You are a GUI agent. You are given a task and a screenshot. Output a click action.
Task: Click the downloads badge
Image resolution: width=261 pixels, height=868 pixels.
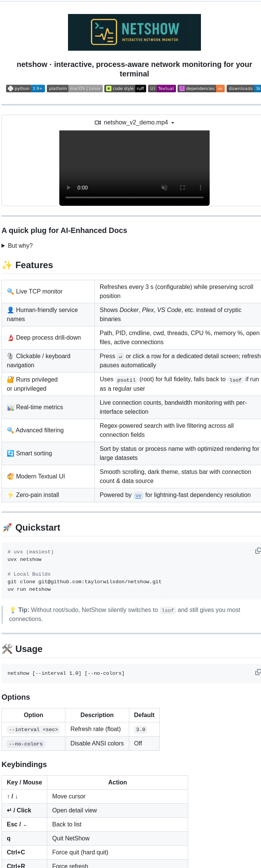[x=244, y=89]
